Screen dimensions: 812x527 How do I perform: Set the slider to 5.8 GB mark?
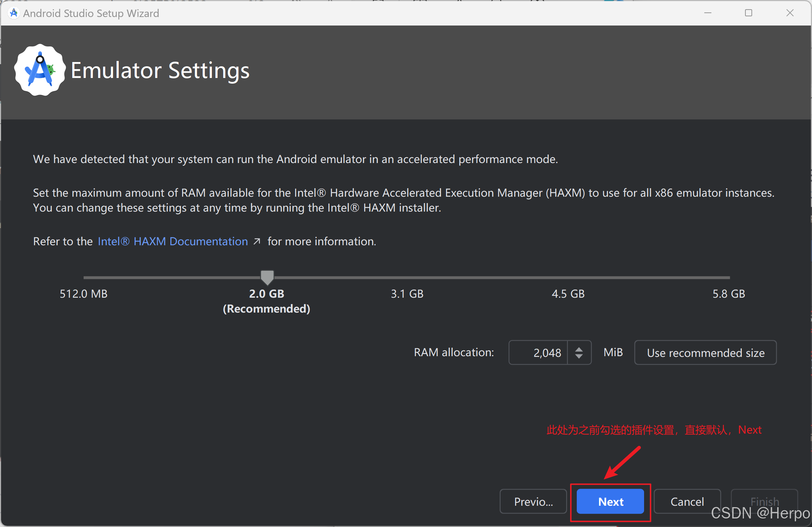(x=729, y=277)
